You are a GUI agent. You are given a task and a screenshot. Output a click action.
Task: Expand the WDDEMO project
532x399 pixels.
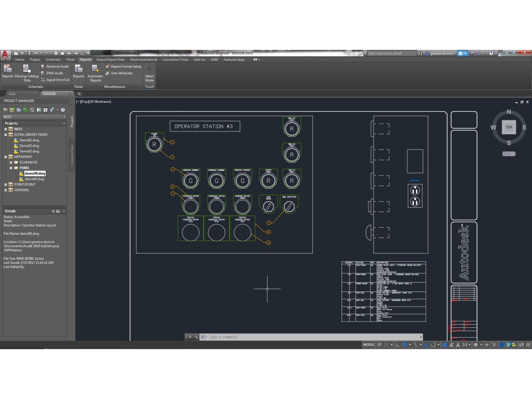click(x=5, y=190)
